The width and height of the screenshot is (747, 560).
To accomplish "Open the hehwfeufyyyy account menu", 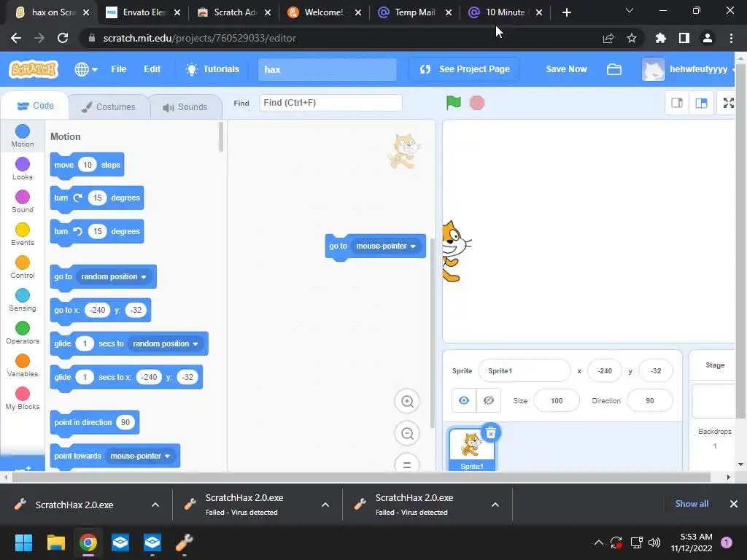I will tap(689, 69).
